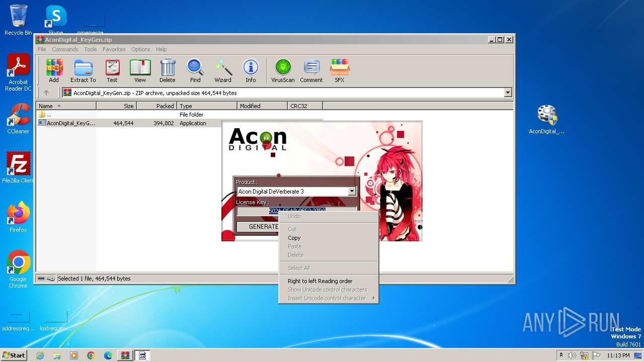Open Microsoft Edge from the taskbar
644x362 pixels.
[108, 355]
